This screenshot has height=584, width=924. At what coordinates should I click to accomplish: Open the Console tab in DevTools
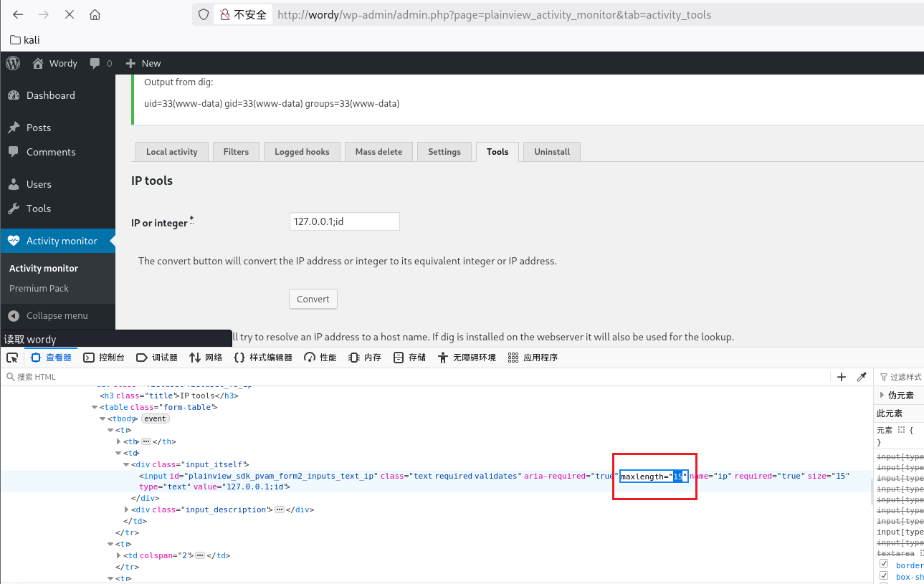click(105, 358)
